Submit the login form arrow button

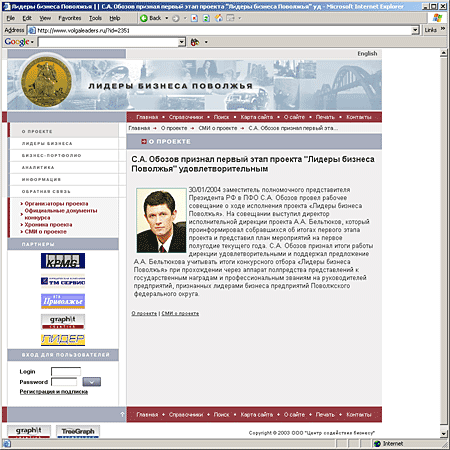pyautogui.click(x=92, y=382)
